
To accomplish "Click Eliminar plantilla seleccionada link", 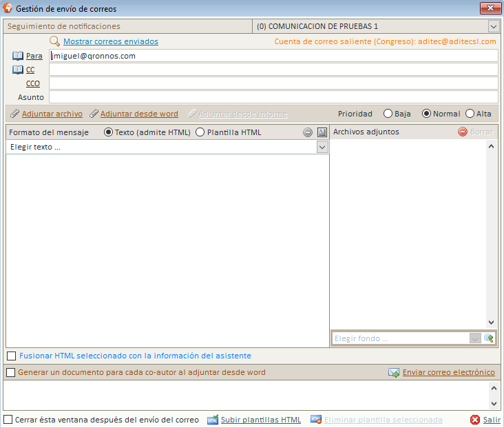I will point(384,420).
